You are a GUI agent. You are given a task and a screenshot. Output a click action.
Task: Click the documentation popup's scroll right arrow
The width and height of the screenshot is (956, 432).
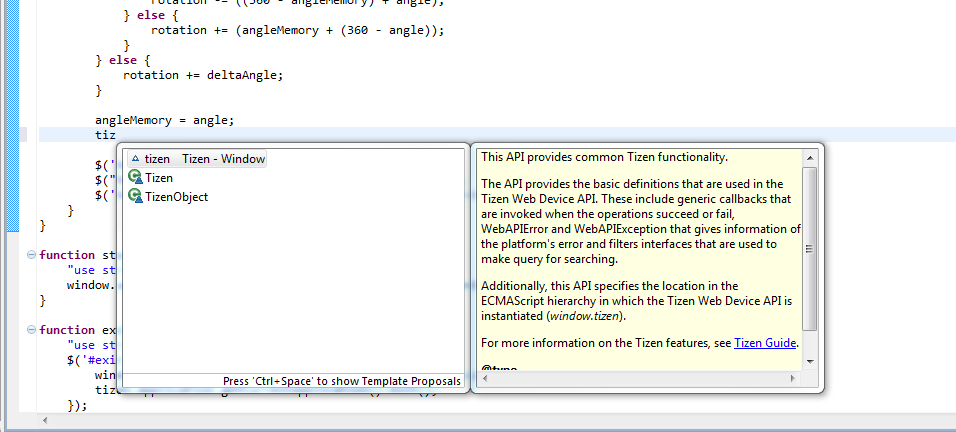pos(793,379)
